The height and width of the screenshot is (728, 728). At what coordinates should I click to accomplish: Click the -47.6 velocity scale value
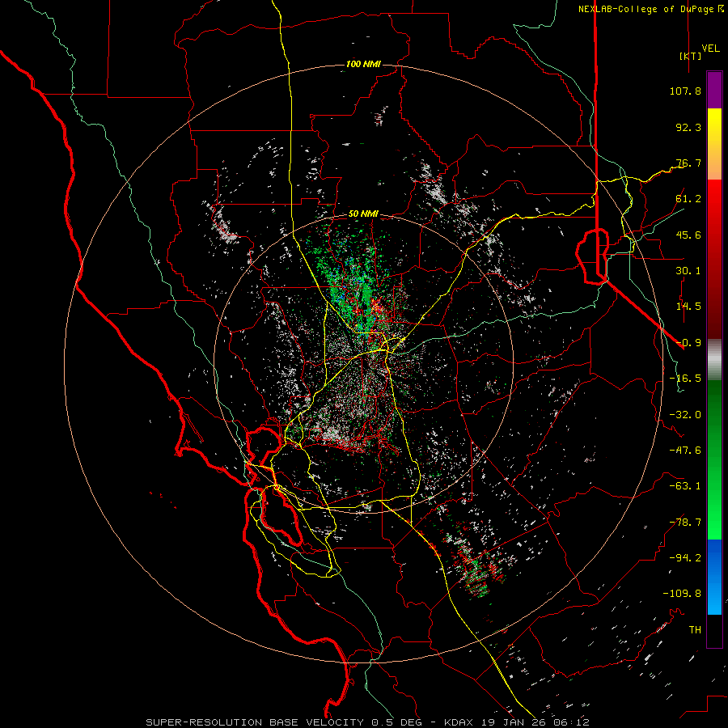coord(685,451)
